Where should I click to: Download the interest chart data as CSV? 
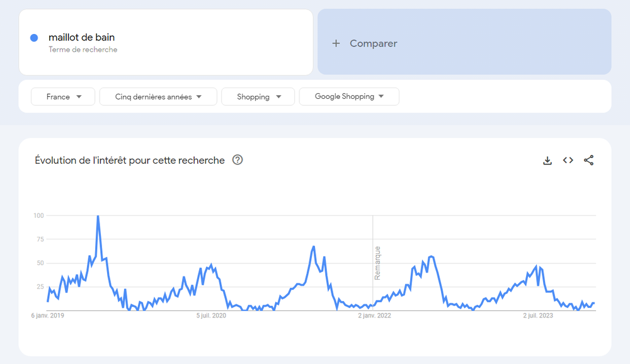point(547,161)
